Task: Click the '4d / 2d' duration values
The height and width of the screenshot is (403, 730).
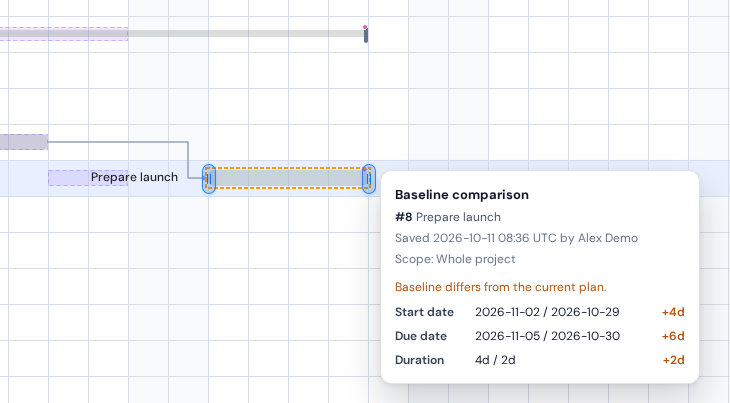Action: [x=495, y=361]
